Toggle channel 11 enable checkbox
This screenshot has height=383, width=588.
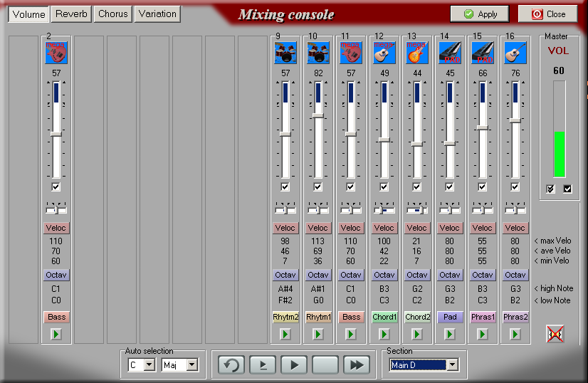351,187
